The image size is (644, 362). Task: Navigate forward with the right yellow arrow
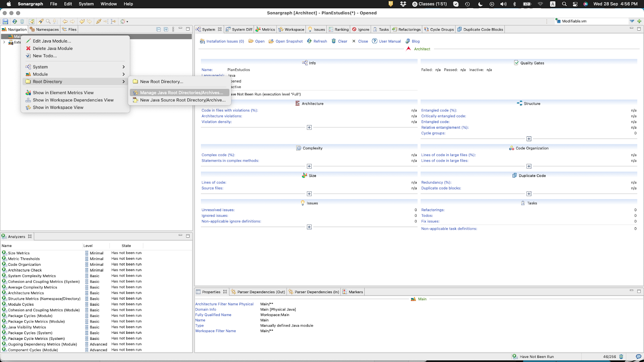(x=72, y=21)
